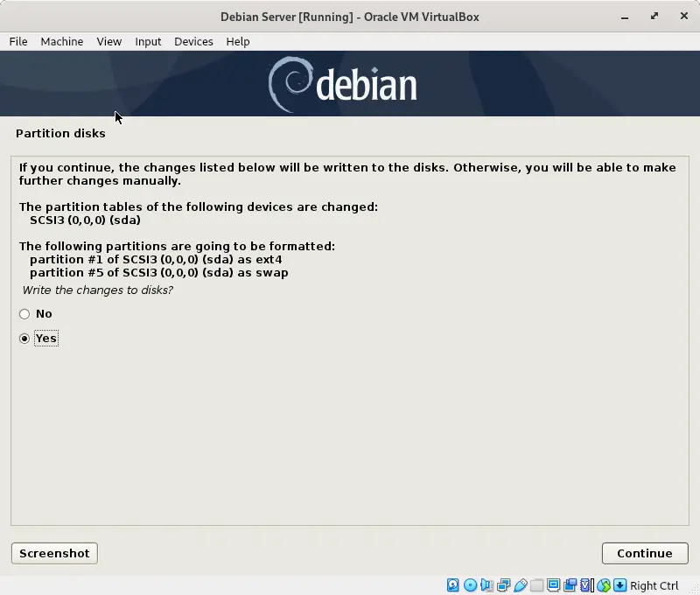Click the 'Partition disks' heading
The image size is (700, 595).
pyautogui.click(x=60, y=134)
